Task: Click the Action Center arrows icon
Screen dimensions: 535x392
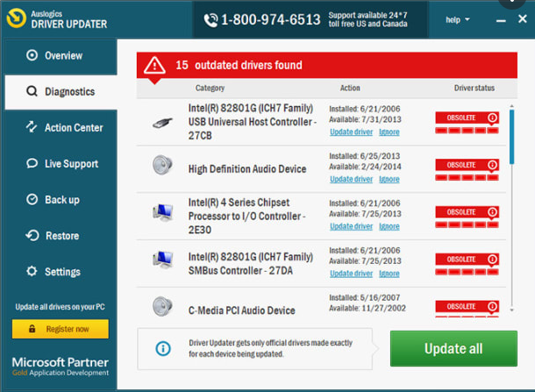Action: click(32, 127)
